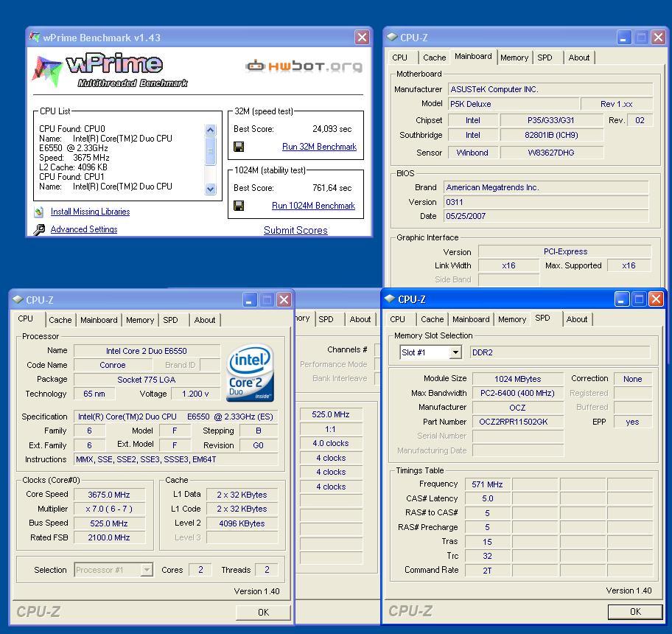
Task: Click the Bus Speed 525.0 MHz value
Action: pos(109,523)
